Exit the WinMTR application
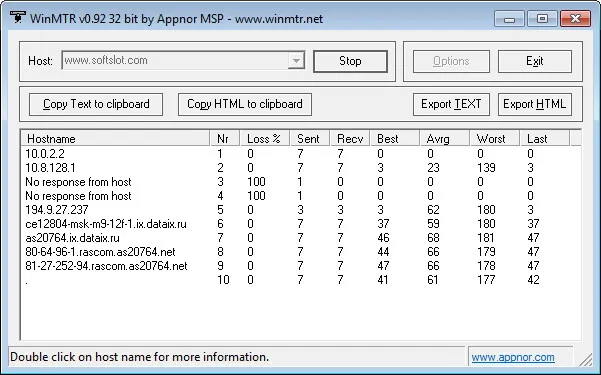 click(535, 61)
